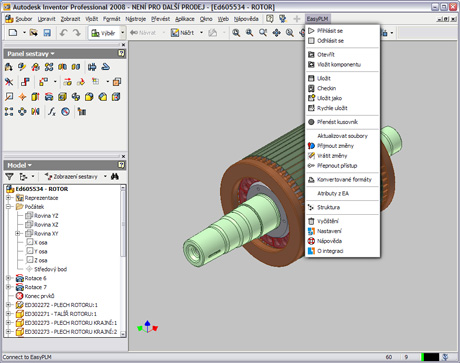Click the 3D axis indicator triad
Viewport: 460px width, 363px height.
pyautogui.click(x=147, y=327)
